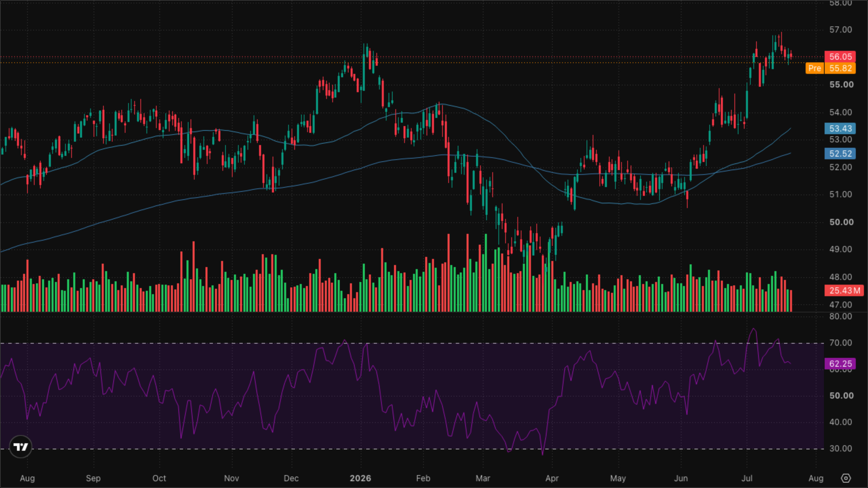Image resolution: width=868 pixels, height=488 pixels.
Task: Click the 25.43 M volume label
Action: click(x=844, y=290)
